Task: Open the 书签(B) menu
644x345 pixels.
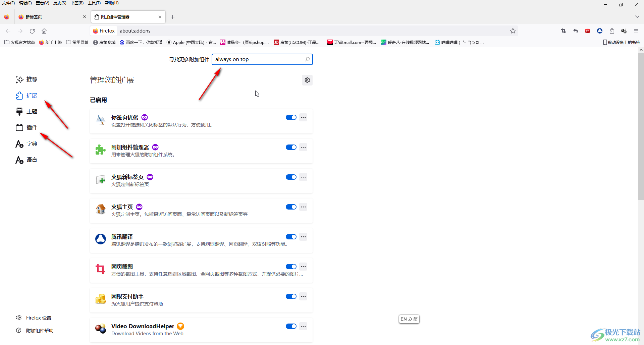Action: pyautogui.click(x=77, y=3)
